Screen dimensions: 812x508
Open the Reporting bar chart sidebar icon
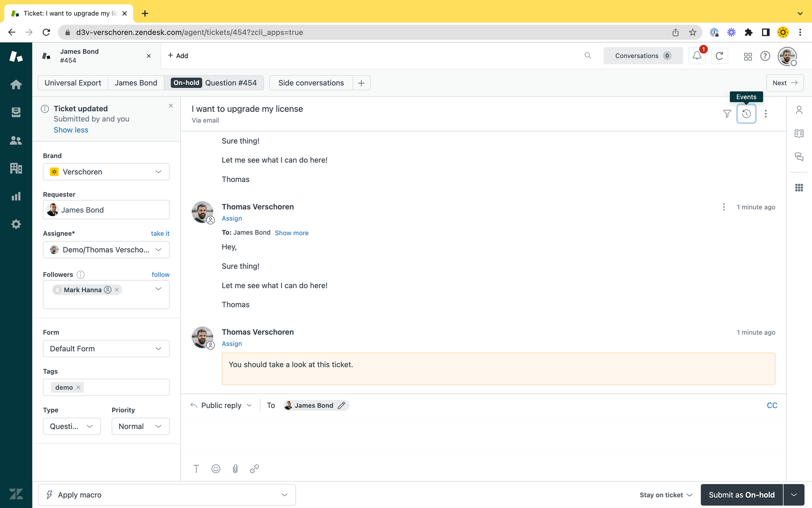16,196
